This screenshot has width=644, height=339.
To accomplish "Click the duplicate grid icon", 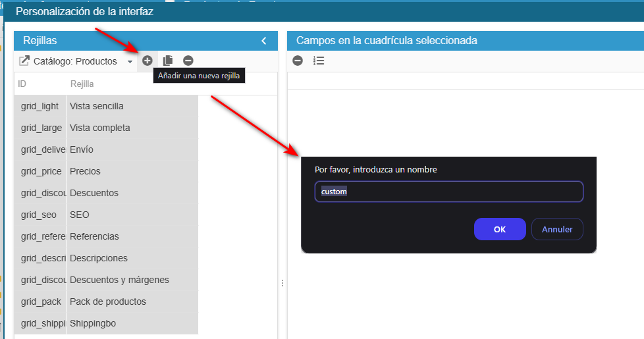I will pos(167,61).
